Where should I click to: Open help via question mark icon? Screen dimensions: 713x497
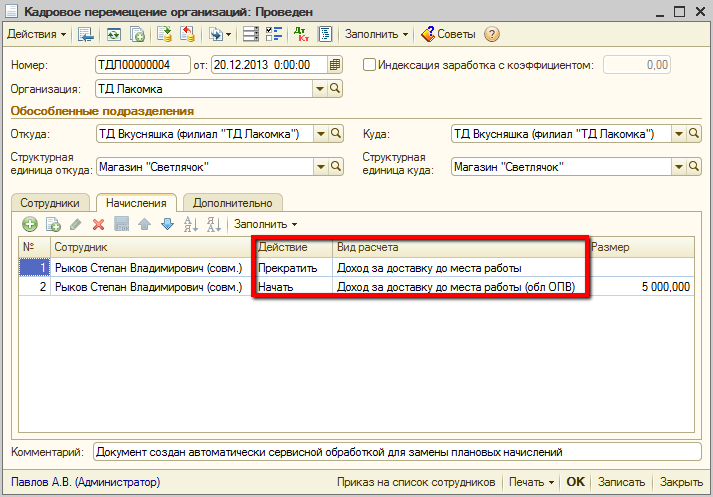tap(491, 34)
